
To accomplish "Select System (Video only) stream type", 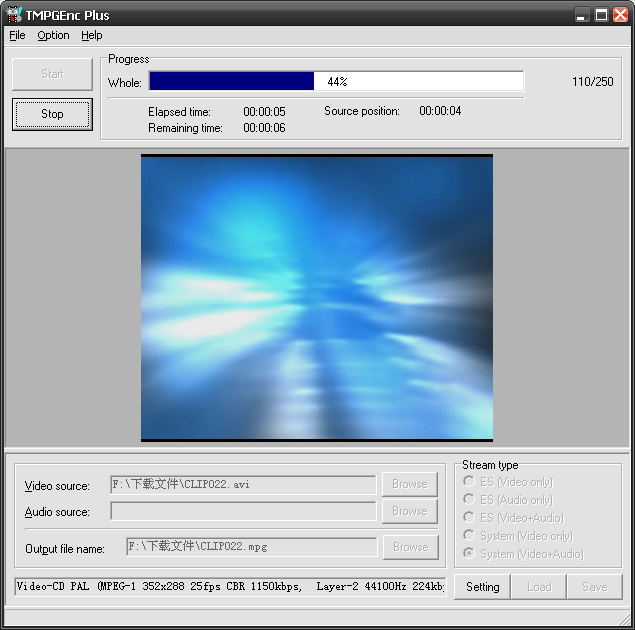I will click(518, 536).
